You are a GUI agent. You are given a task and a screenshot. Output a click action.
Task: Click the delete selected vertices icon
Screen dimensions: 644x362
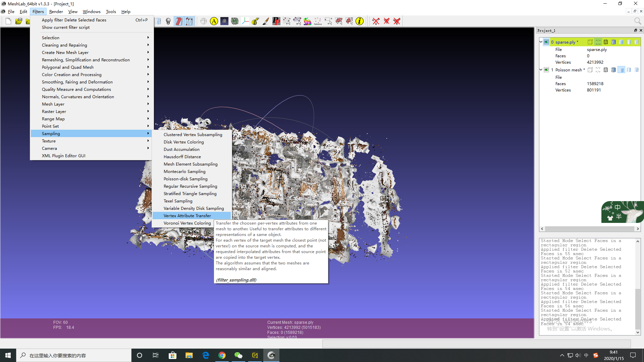376,21
